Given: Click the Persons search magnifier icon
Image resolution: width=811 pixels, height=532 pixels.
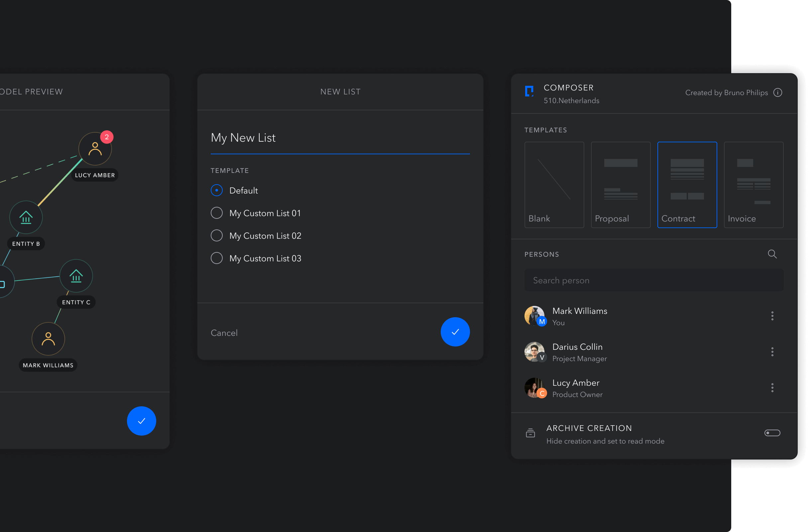Looking at the screenshot, I should [x=772, y=254].
